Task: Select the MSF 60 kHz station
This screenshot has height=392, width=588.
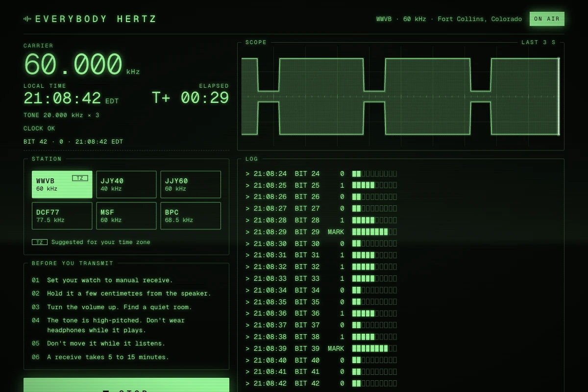Action: (126, 216)
